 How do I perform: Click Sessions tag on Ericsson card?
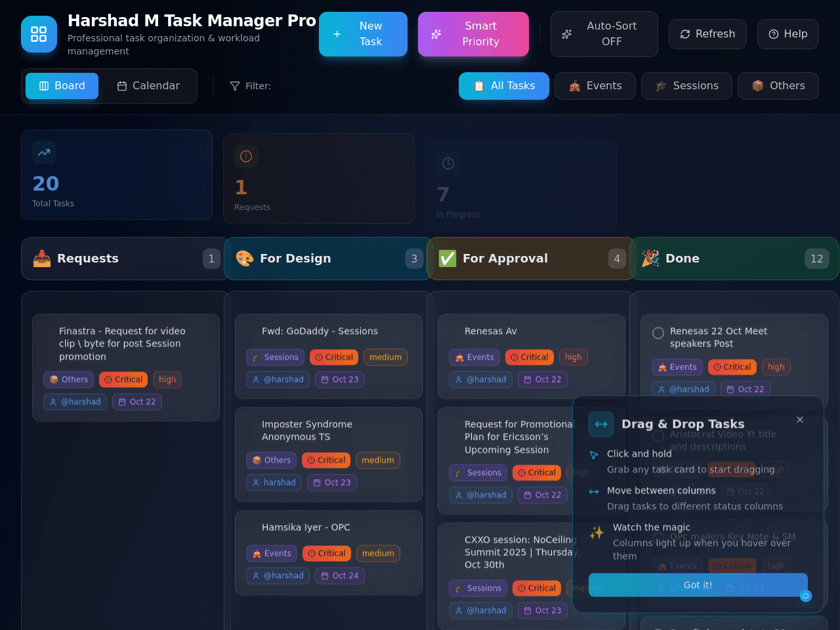[x=478, y=472]
